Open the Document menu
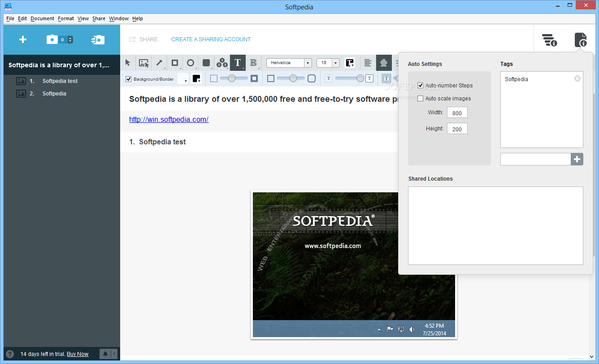 [x=42, y=18]
